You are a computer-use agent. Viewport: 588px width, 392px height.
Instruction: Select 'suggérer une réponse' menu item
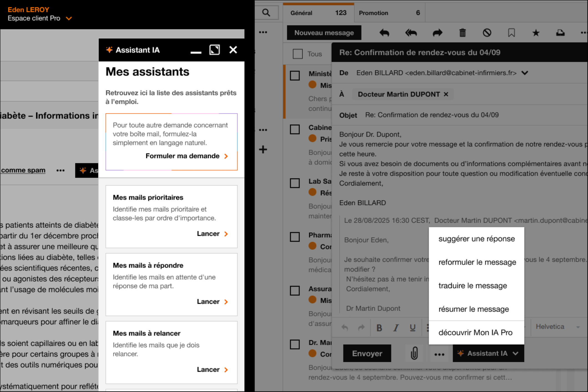coord(476,239)
